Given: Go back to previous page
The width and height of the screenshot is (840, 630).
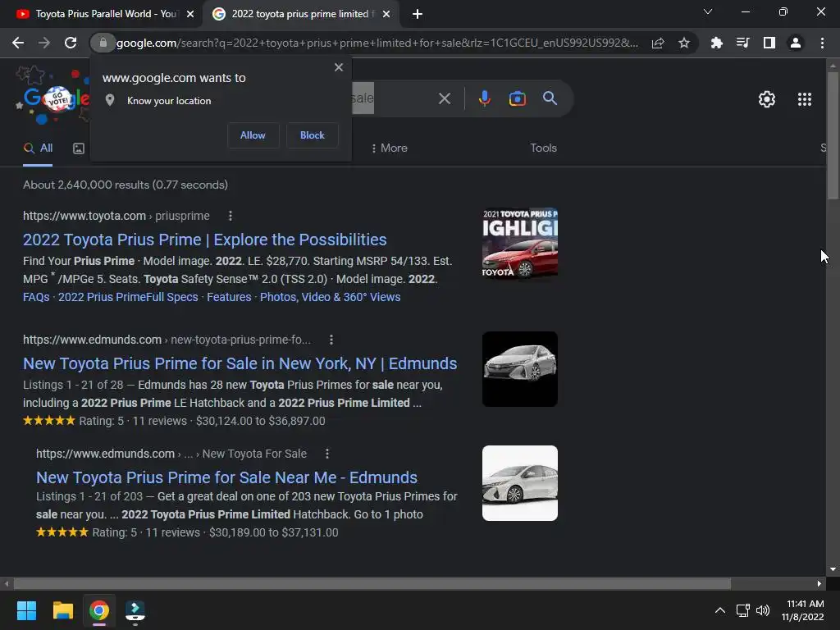Looking at the screenshot, I should pos(18,43).
